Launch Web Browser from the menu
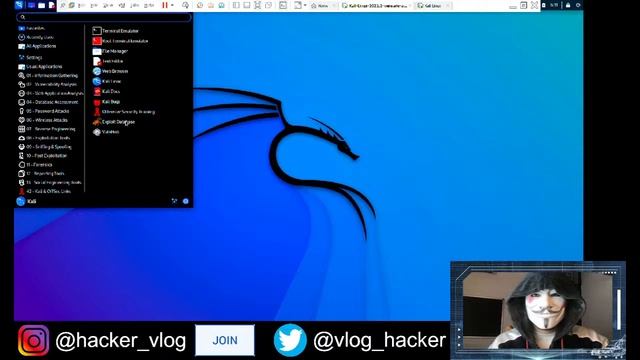Viewport: 640px width, 360px height. coord(110,71)
